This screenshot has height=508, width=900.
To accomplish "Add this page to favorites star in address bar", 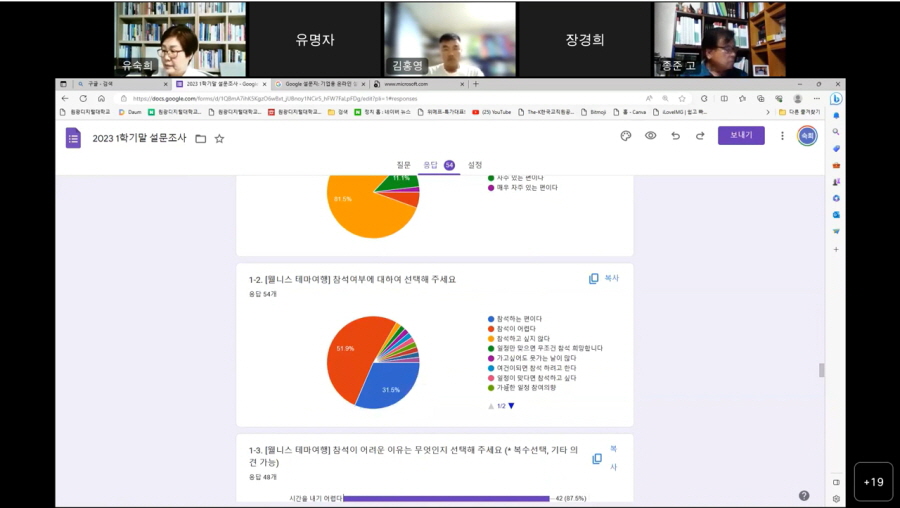I will (x=682, y=99).
